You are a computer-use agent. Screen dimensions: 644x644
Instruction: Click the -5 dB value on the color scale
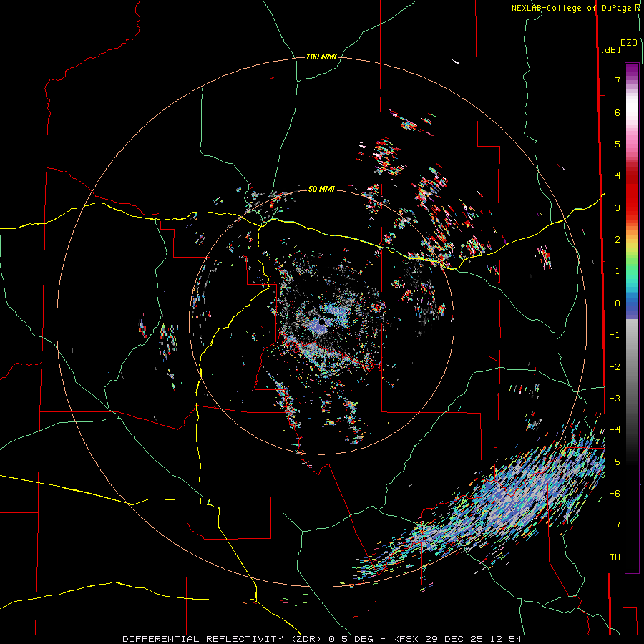[615, 462]
